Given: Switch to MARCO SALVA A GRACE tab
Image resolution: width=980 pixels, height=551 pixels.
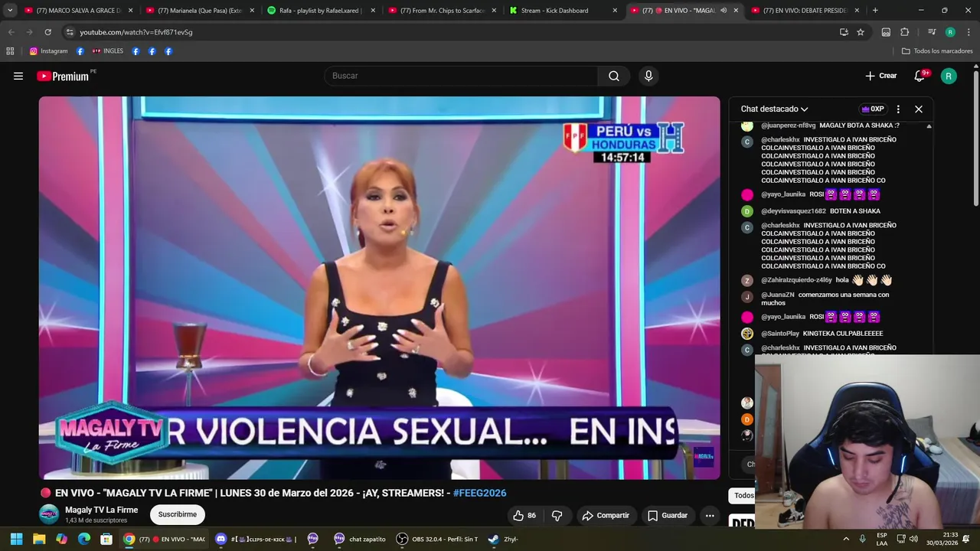Looking at the screenshot, I should click(x=80, y=11).
